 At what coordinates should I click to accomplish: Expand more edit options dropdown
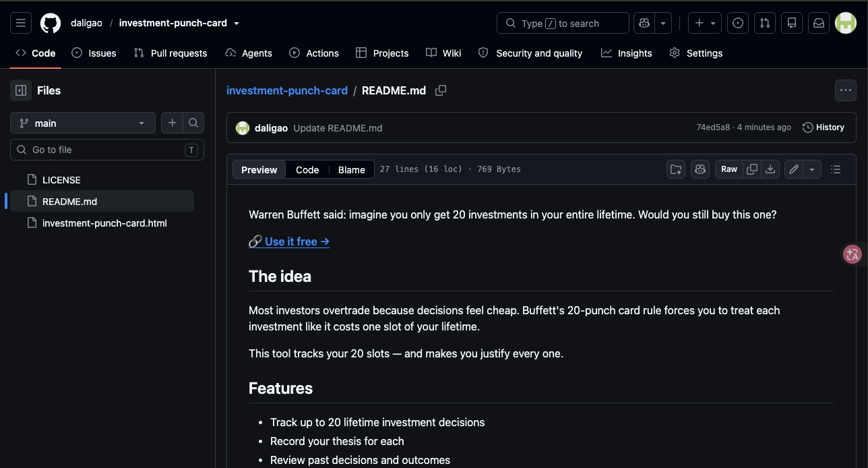coord(812,169)
